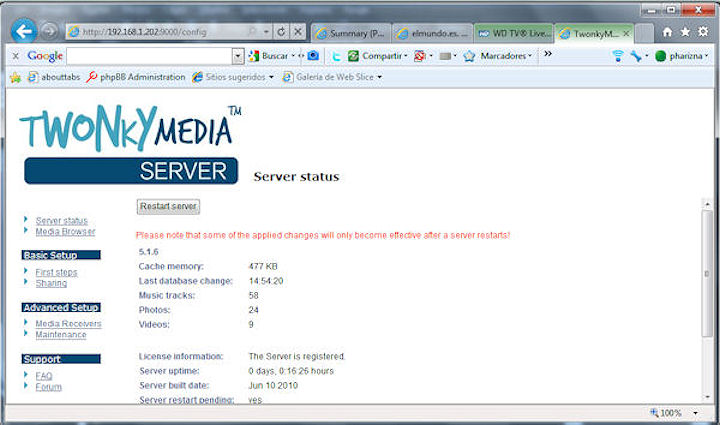The height and width of the screenshot is (425, 720).
Task: Open the Media Receivers link
Action: (68, 324)
